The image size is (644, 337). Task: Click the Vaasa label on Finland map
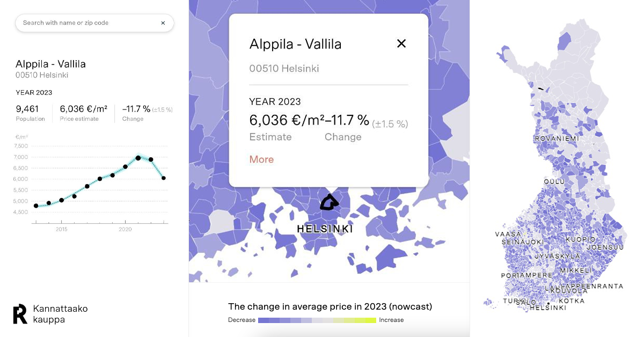coord(508,235)
